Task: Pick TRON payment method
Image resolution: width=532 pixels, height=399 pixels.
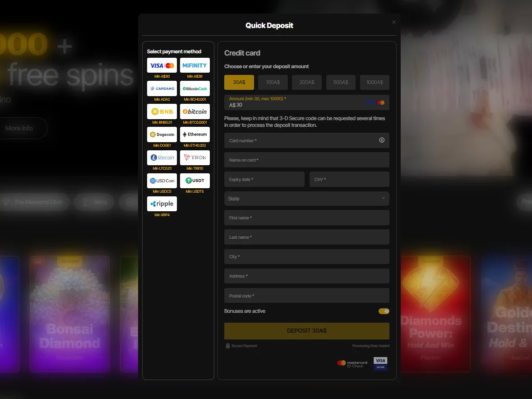Action: pyautogui.click(x=195, y=158)
